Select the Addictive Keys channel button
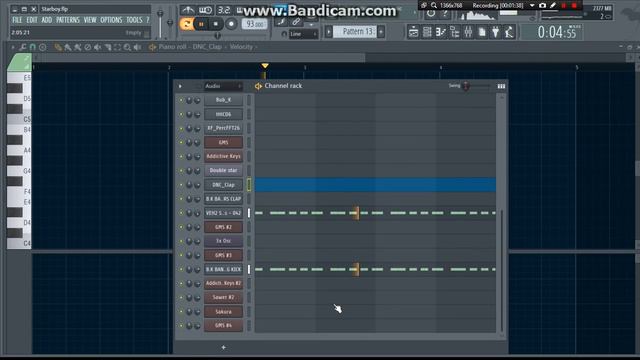Screen dimensions: 640x360 (x=223, y=156)
